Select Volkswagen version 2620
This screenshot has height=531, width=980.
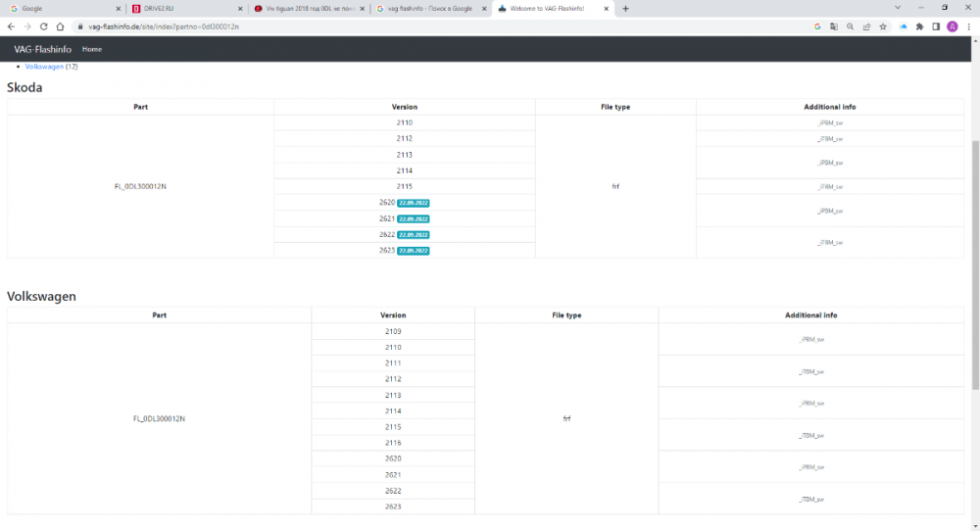(x=393, y=459)
